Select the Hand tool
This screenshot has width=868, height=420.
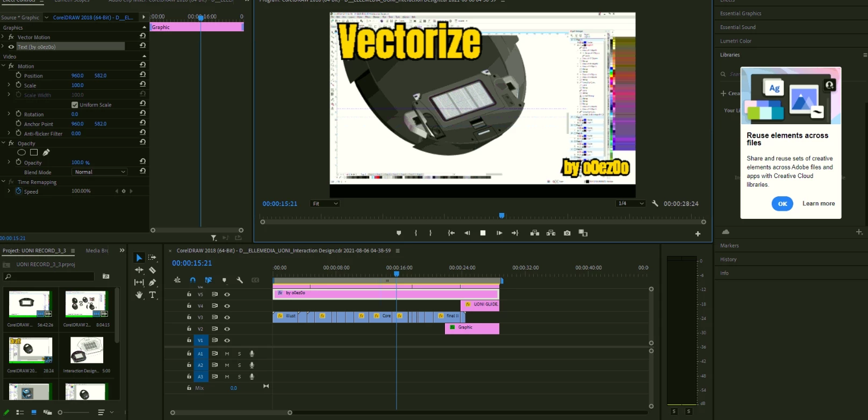tap(139, 295)
